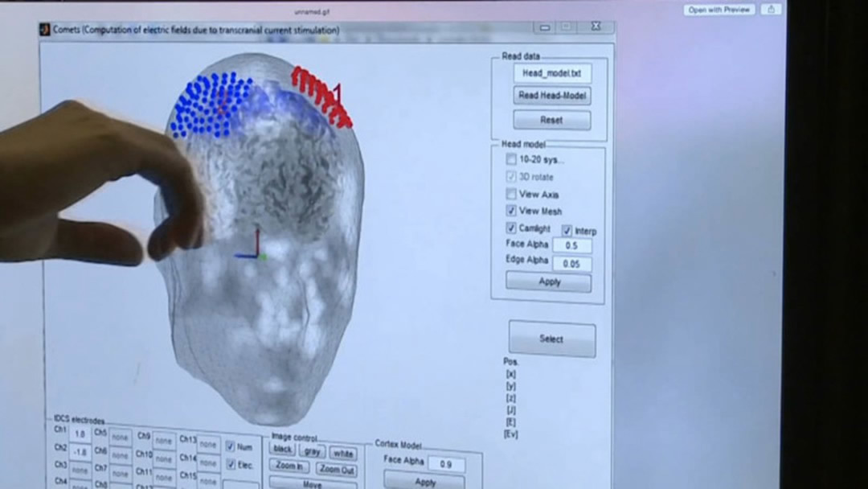Set the background with the black button
Screen dimensions: 868x489
(283, 450)
